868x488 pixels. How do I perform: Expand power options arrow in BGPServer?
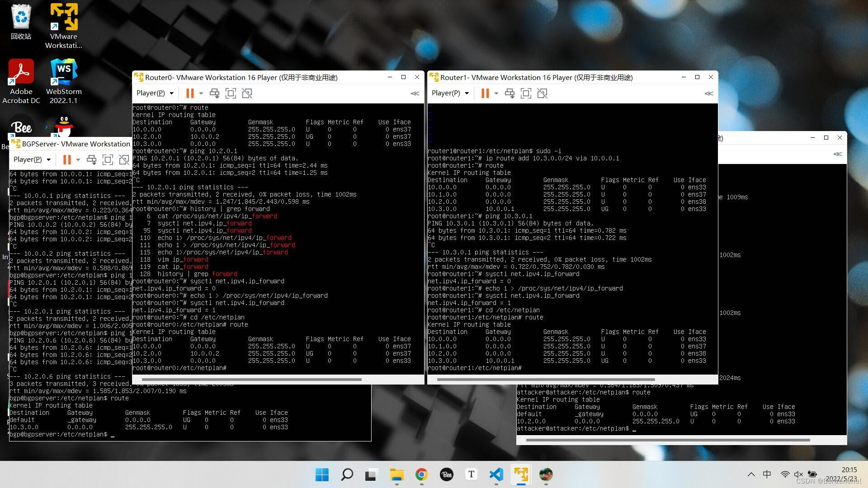click(78, 160)
